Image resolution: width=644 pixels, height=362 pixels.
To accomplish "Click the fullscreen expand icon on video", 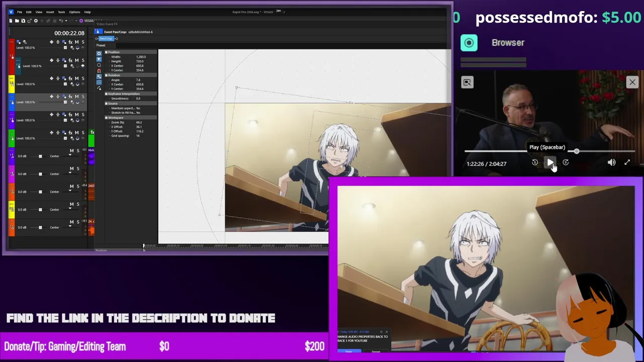I will (627, 162).
